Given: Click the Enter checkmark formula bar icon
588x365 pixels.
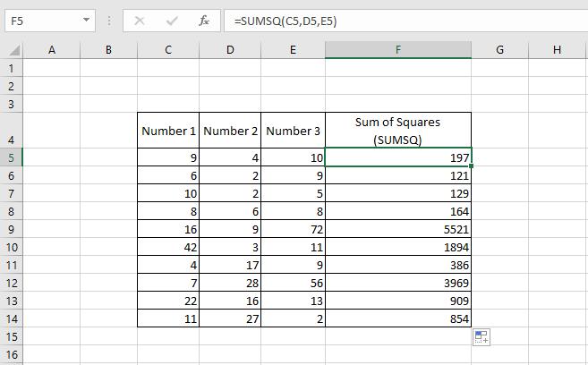Looking at the screenshot, I should (x=172, y=21).
